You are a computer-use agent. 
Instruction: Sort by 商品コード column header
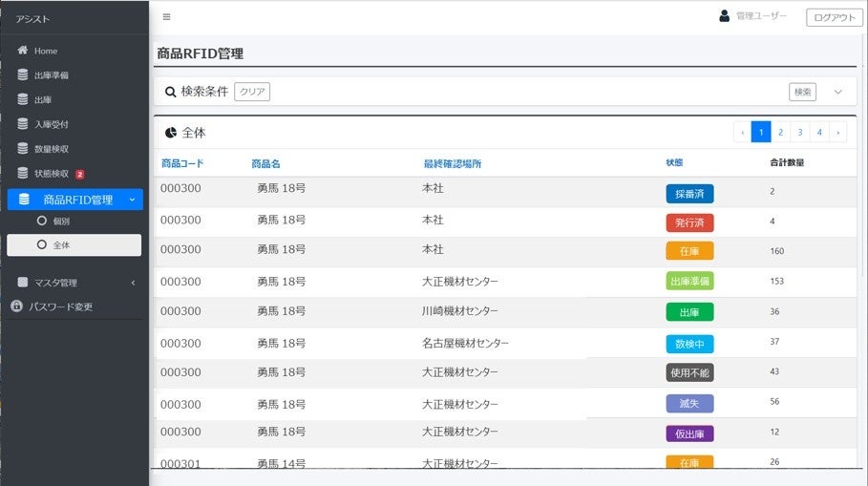(182, 163)
